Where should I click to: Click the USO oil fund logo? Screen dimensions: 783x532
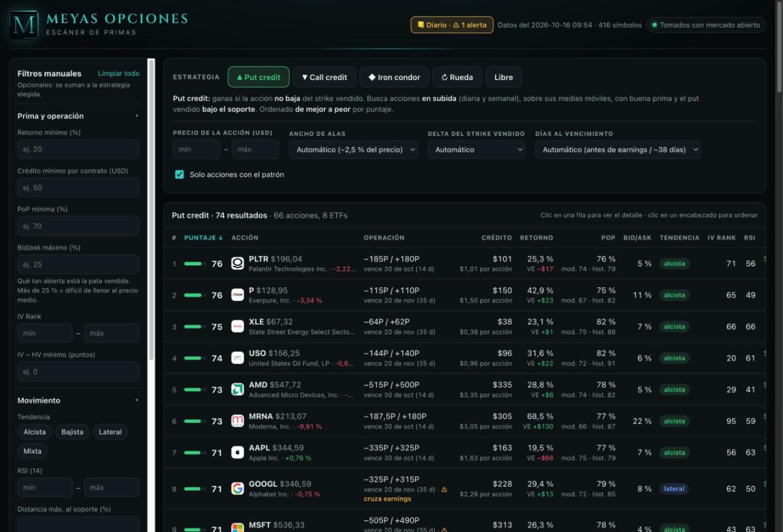pos(237,358)
